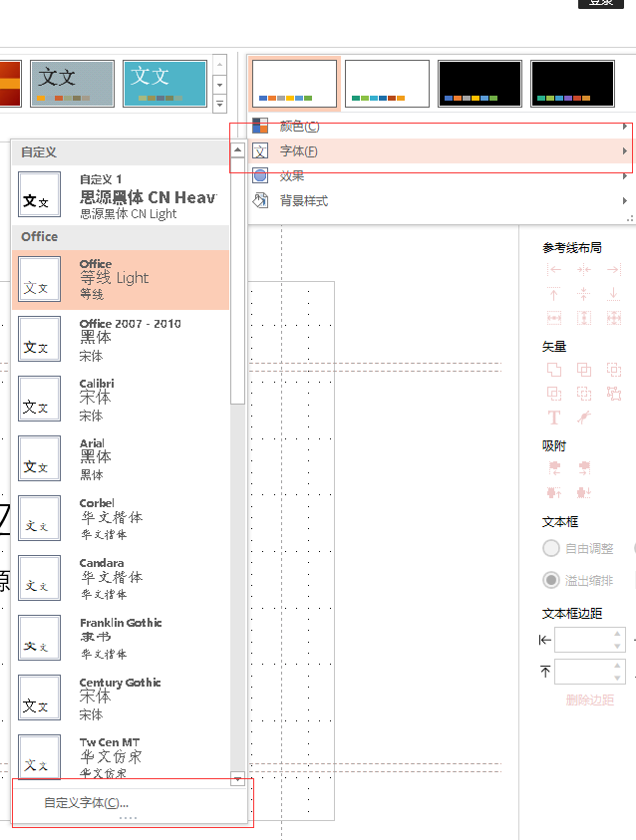Choose the Calibri 宋体 font theme
The image size is (636, 840).
[x=121, y=400]
